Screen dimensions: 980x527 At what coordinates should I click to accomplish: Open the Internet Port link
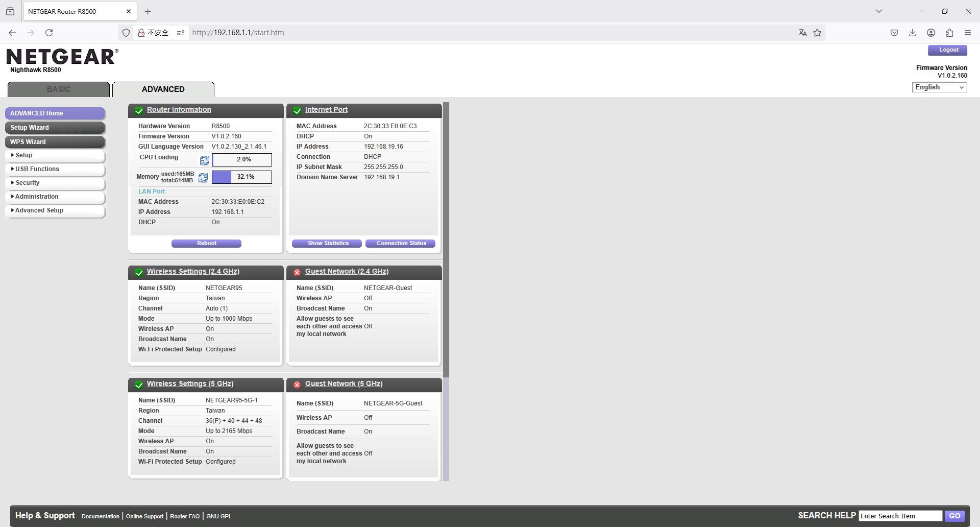click(326, 109)
